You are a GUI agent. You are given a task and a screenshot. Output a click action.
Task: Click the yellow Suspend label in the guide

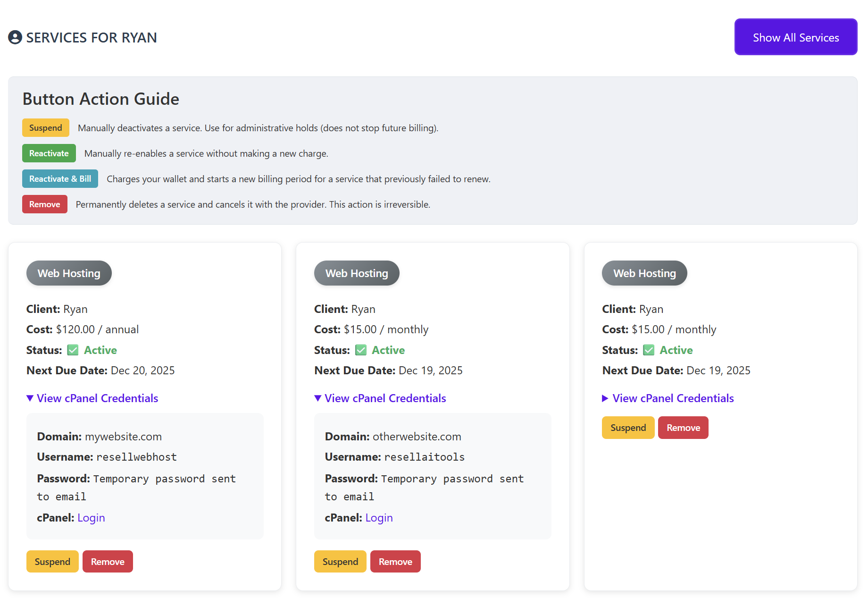coord(46,128)
